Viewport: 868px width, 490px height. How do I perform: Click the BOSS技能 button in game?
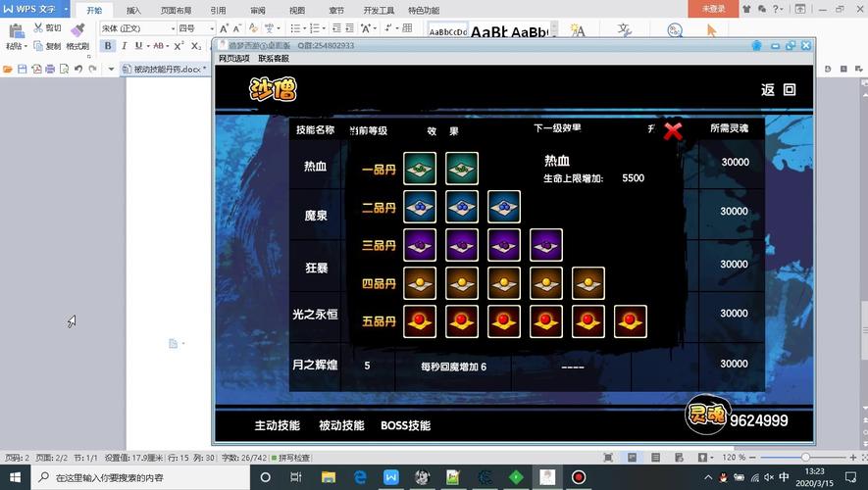point(405,425)
